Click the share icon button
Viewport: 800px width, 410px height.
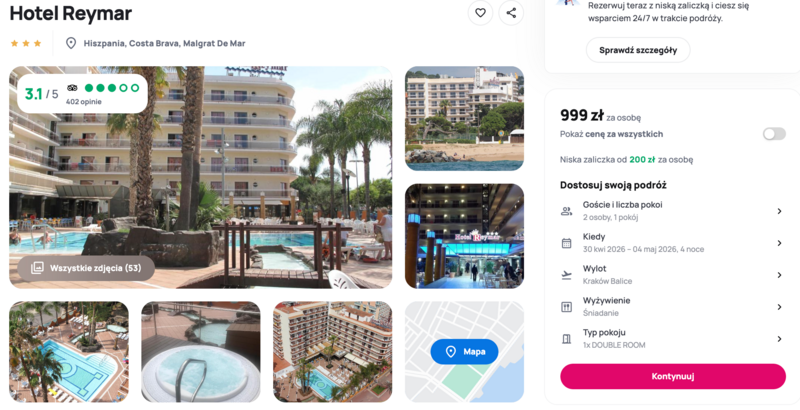[x=511, y=13]
